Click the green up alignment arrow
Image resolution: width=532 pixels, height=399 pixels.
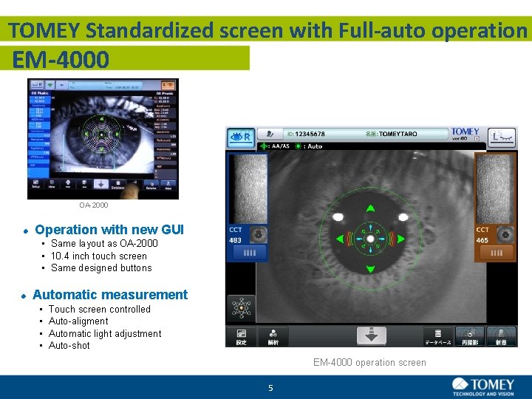click(x=370, y=208)
